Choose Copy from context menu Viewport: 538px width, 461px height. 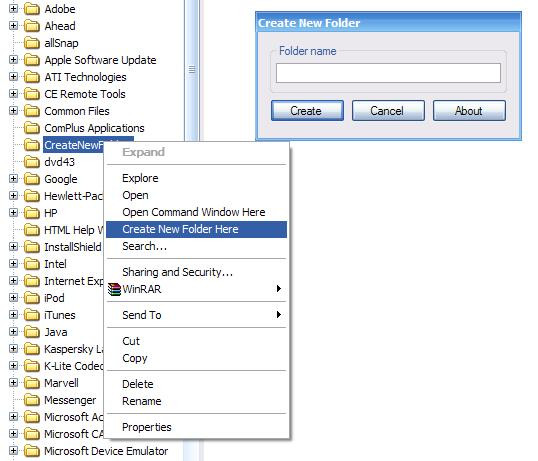click(196, 358)
